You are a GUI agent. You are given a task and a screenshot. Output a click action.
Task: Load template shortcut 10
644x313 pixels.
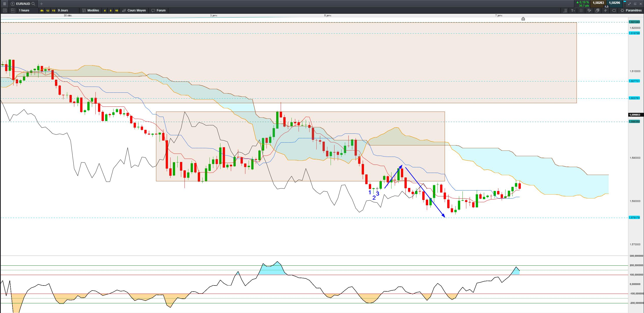click(x=116, y=10)
